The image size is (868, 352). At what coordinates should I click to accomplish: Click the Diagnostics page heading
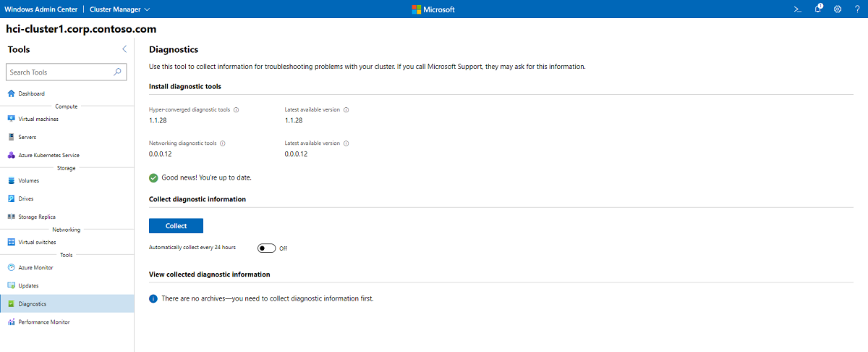point(174,50)
